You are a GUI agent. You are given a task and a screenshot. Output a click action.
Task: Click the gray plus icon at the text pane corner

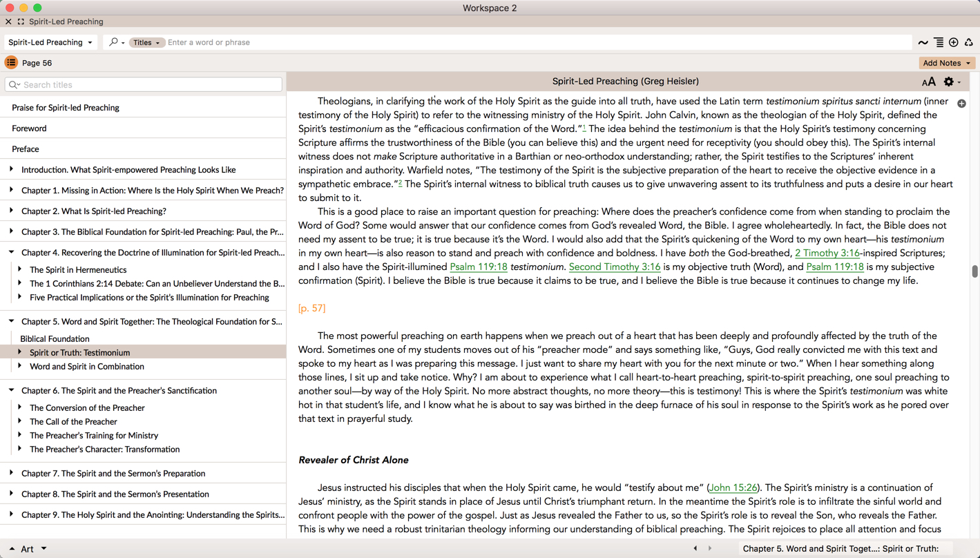point(961,104)
